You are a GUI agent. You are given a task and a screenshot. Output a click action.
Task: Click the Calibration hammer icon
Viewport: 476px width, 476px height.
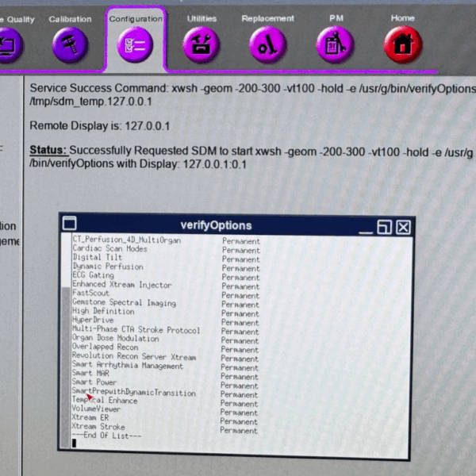click(x=70, y=44)
